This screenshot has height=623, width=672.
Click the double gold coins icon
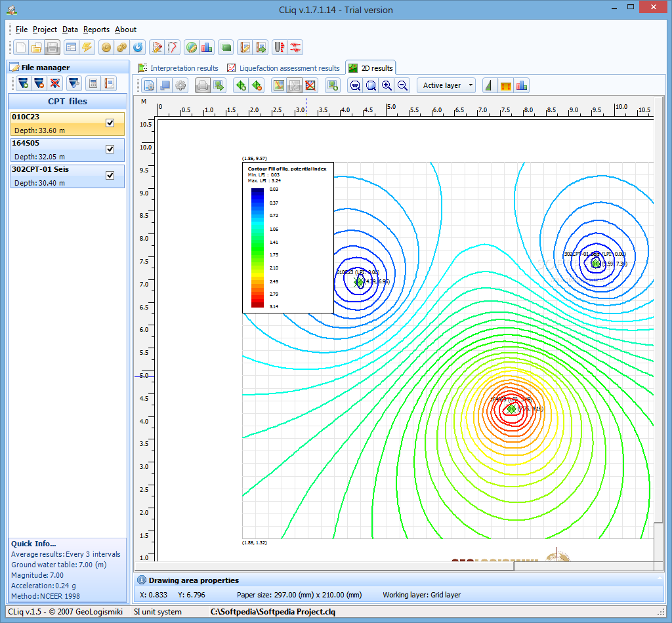click(121, 47)
